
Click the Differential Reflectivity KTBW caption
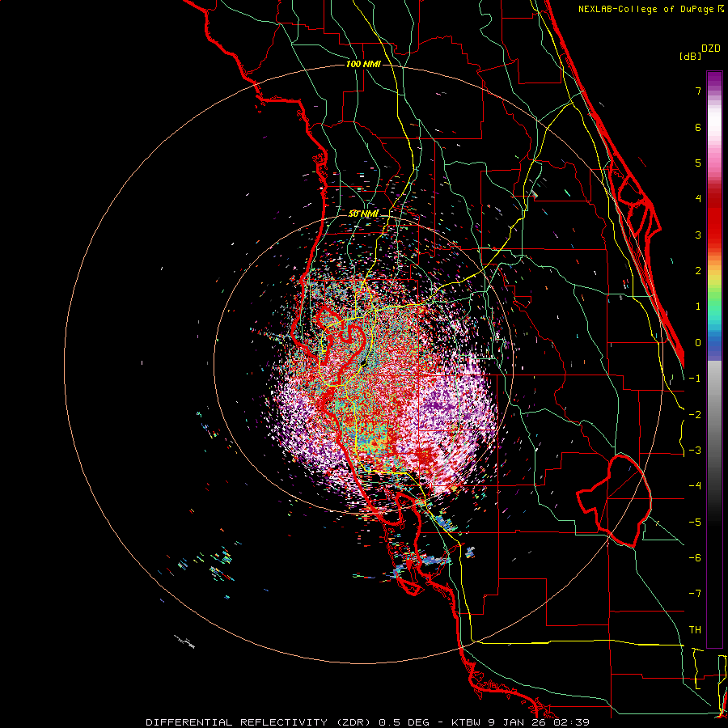tap(368, 722)
